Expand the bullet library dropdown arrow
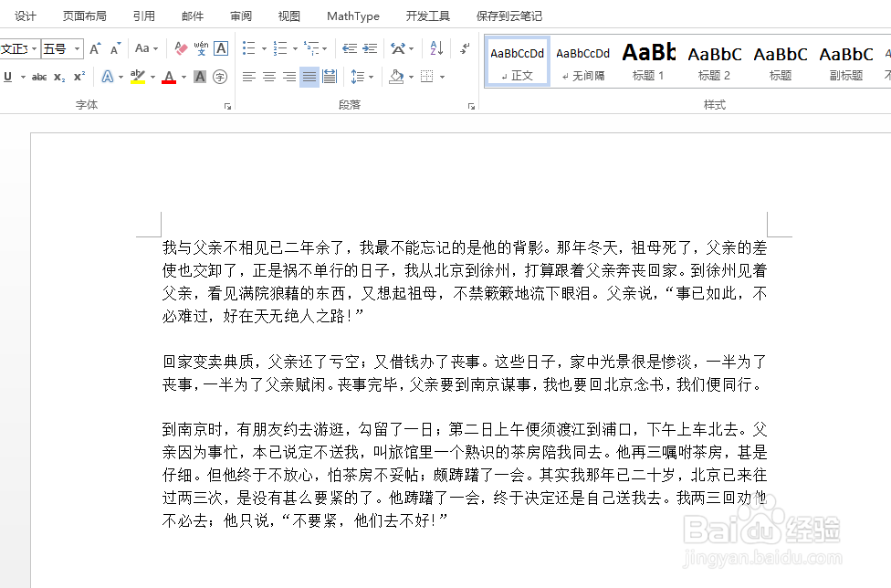 [264, 49]
